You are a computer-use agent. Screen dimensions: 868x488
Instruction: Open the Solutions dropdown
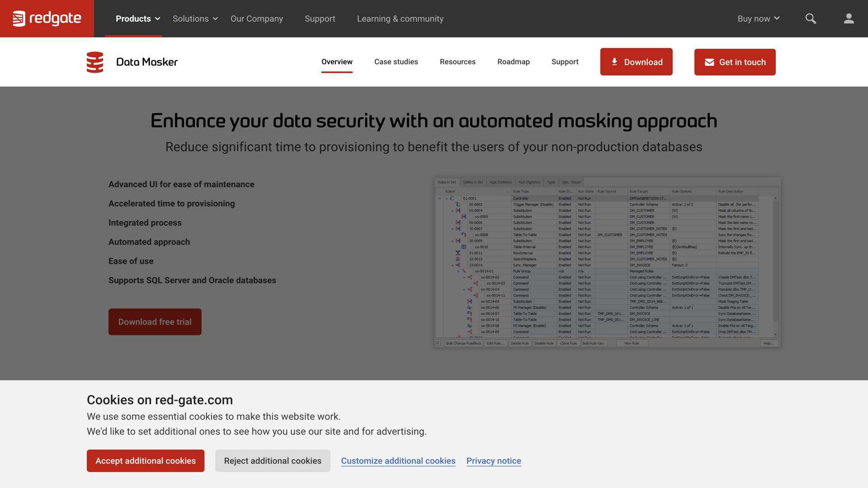tap(195, 19)
